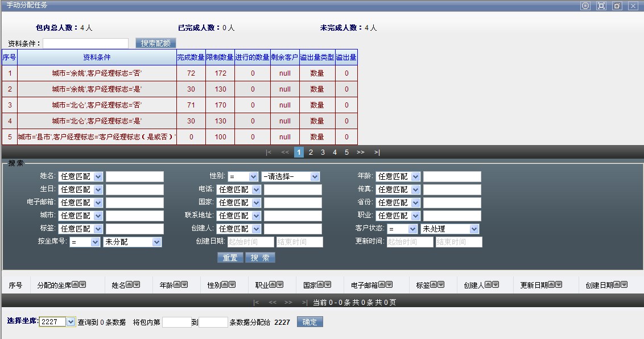
Task: Click the fullscreen icon in title bar
Action: (601, 6)
